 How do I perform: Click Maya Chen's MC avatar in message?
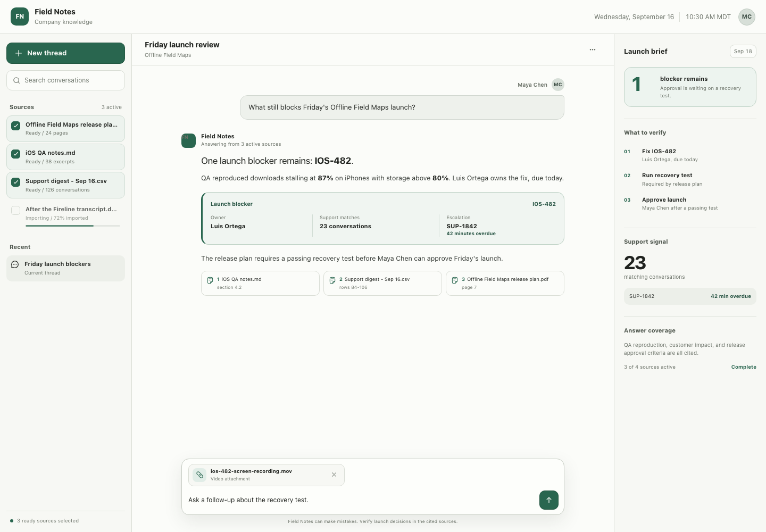tap(557, 85)
